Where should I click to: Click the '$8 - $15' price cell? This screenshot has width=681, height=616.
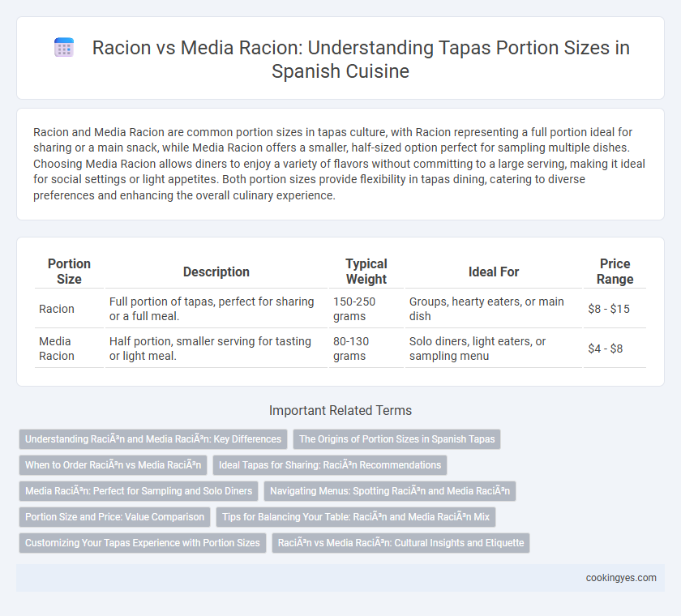pos(615,309)
